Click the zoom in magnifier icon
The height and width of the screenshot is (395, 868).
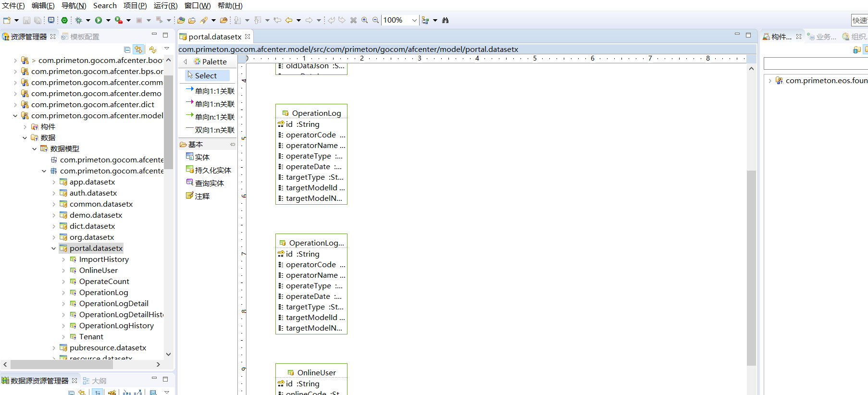click(x=365, y=20)
